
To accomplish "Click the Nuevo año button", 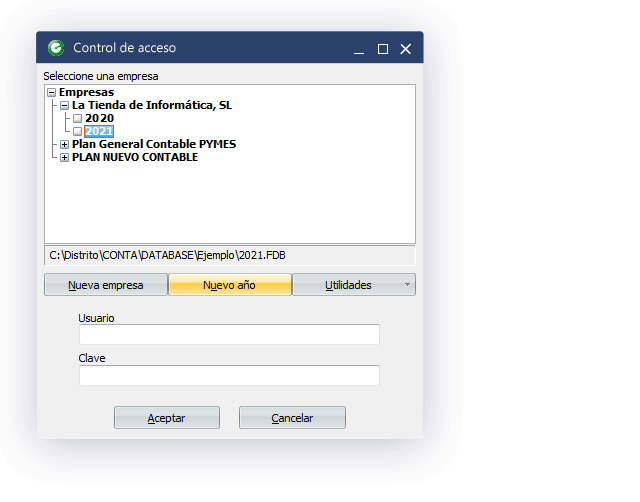I will 230,285.
